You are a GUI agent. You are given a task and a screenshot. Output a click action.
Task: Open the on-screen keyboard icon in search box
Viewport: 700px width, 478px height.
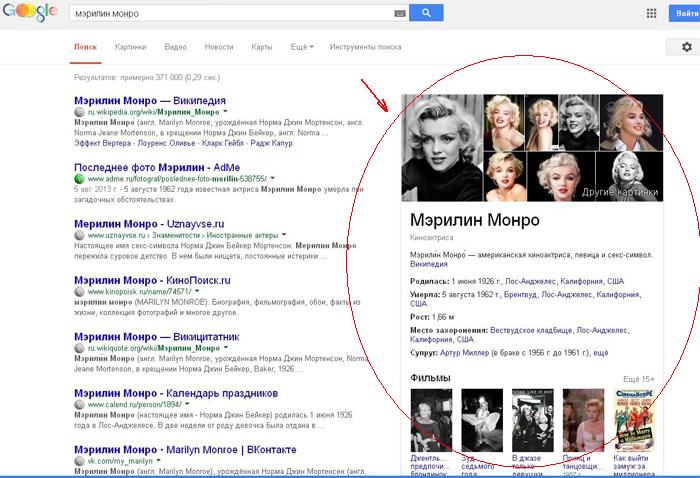pyautogui.click(x=401, y=14)
